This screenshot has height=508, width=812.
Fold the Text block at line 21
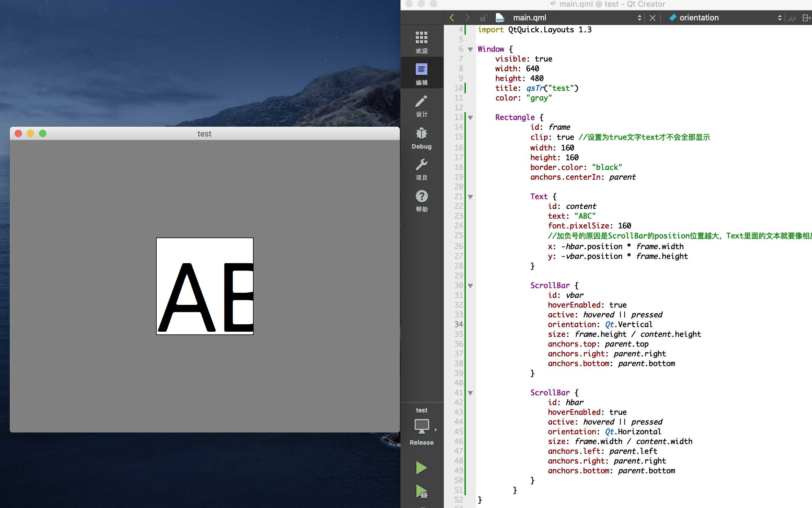click(x=470, y=197)
